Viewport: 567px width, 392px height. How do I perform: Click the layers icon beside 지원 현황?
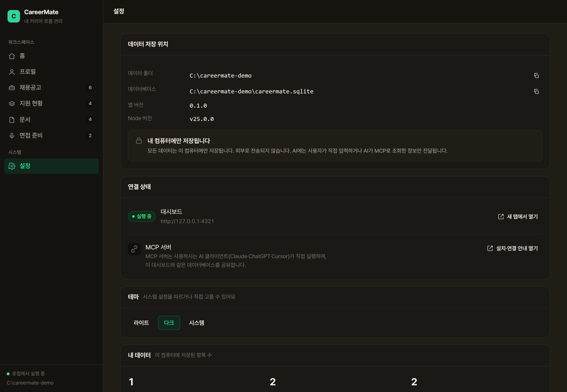pyautogui.click(x=12, y=103)
